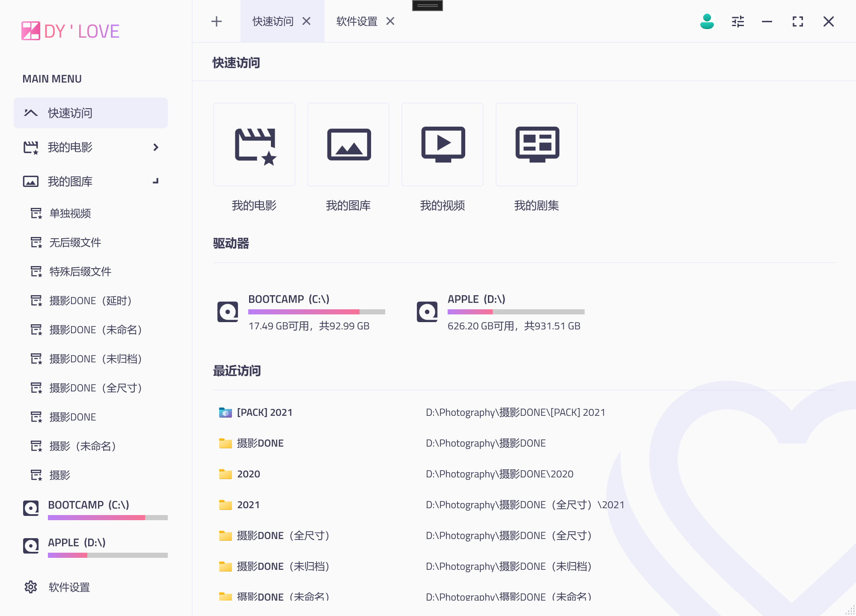Click path D:\Photography\摄影DONE（全尺寸）\2021
The image size is (856, 616).
(525, 505)
